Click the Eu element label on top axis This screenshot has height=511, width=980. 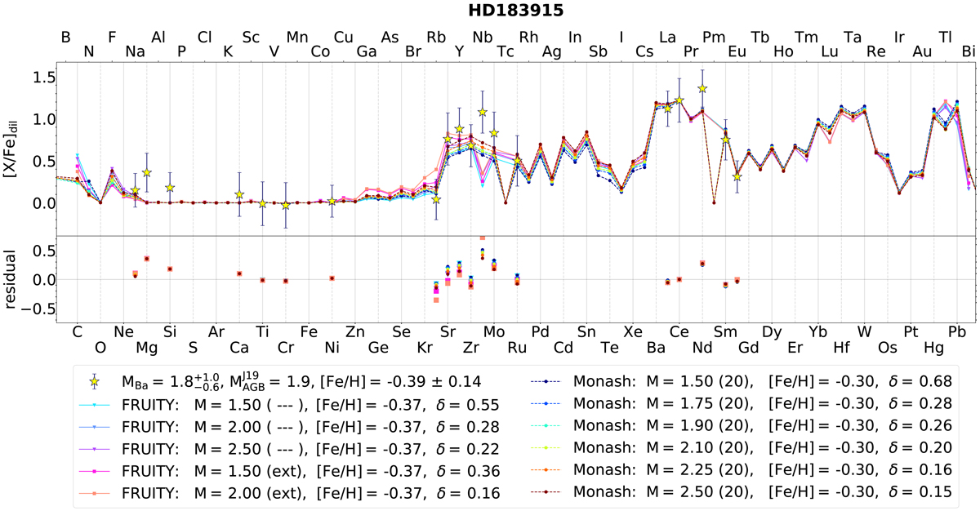coord(737,52)
